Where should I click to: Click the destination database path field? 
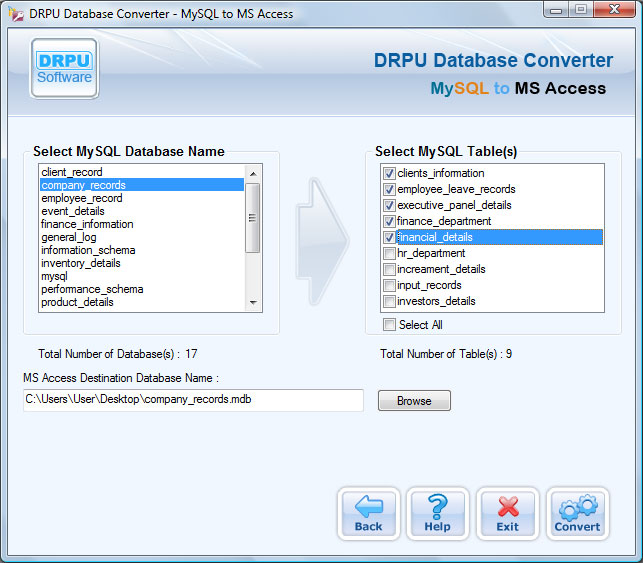click(x=193, y=400)
